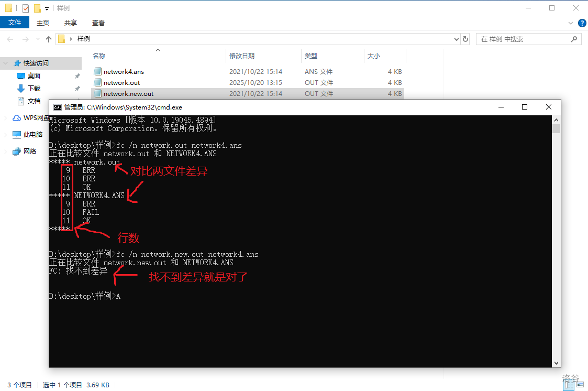
Task: Click the cmd window scrollbar down arrow
Action: pyautogui.click(x=556, y=363)
